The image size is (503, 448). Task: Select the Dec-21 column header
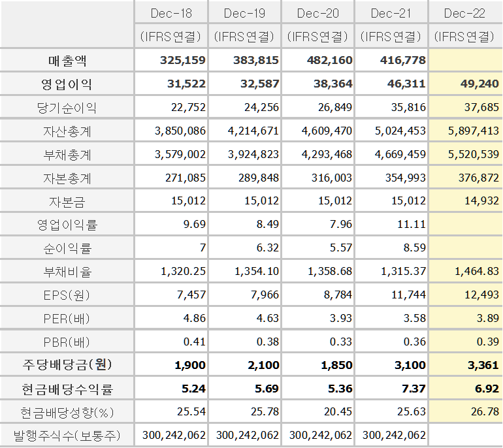[391, 14]
